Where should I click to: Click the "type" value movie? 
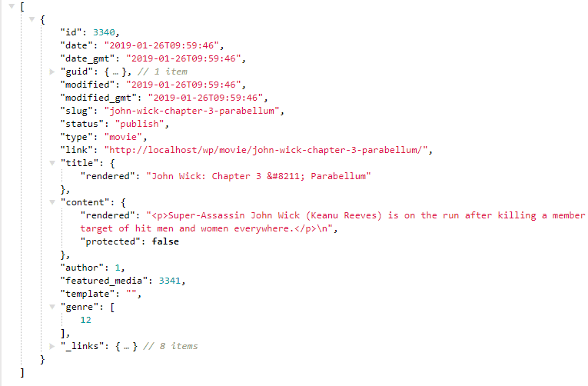(x=123, y=138)
